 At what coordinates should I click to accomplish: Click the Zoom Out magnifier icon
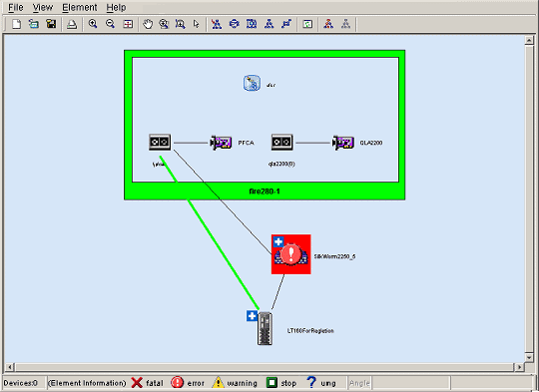(x=110, y=24)
